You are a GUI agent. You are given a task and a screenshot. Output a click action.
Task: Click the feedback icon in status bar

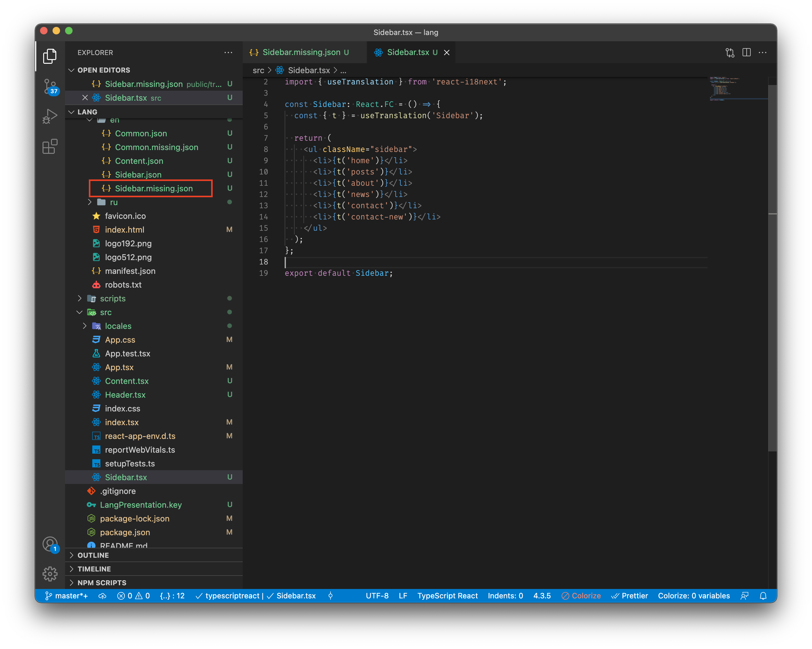point(744,596)
